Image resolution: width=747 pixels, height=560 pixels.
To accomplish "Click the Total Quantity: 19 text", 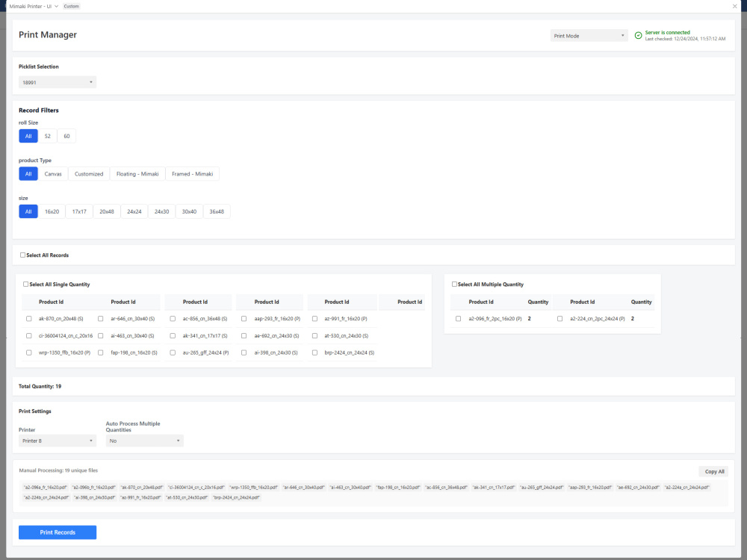I will tap(40, 386).
